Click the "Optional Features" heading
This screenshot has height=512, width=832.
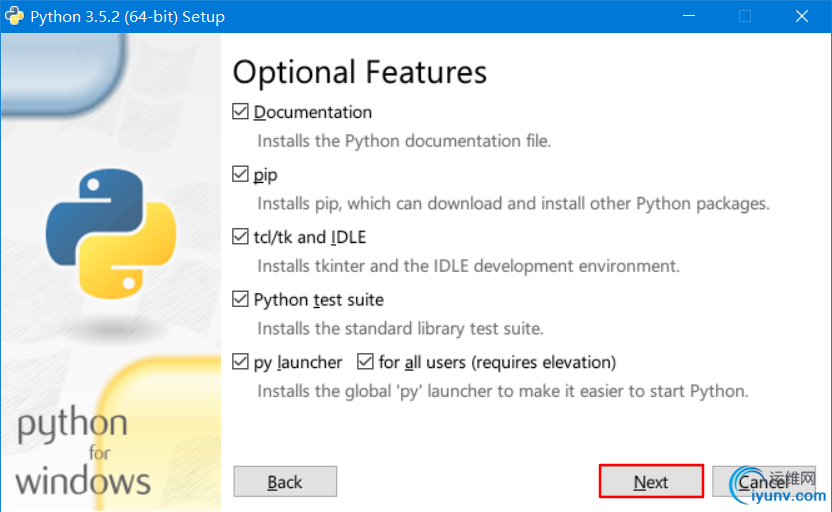point(360,72)
